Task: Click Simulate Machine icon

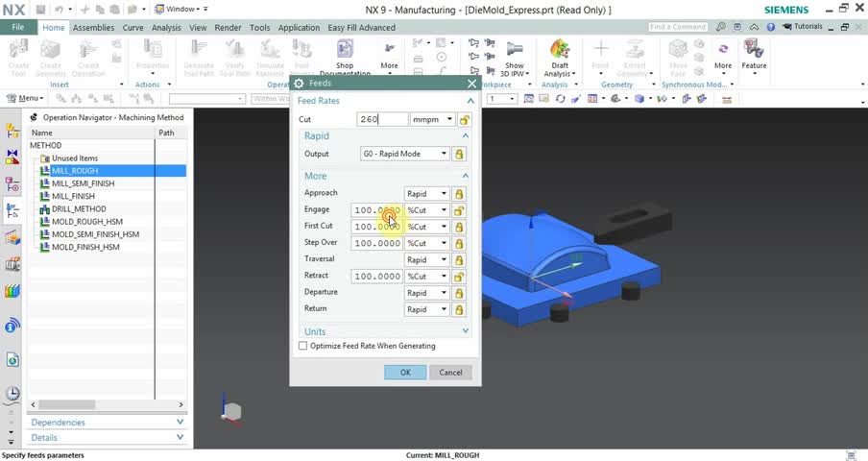Action: click(270, 59)
